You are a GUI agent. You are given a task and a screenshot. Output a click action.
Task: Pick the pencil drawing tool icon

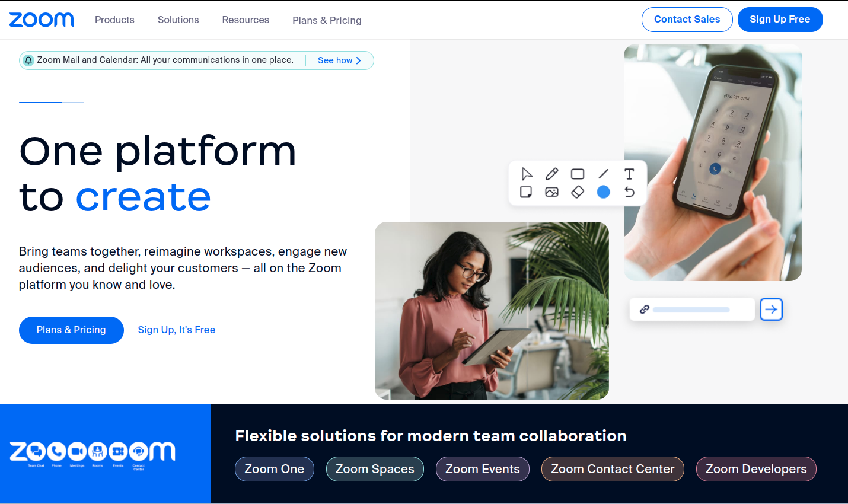pos(552,174)
